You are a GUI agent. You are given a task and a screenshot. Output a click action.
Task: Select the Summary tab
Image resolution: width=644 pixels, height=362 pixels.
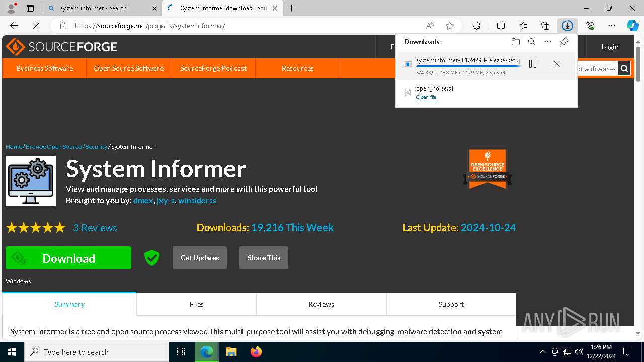[x=69, y=304]
